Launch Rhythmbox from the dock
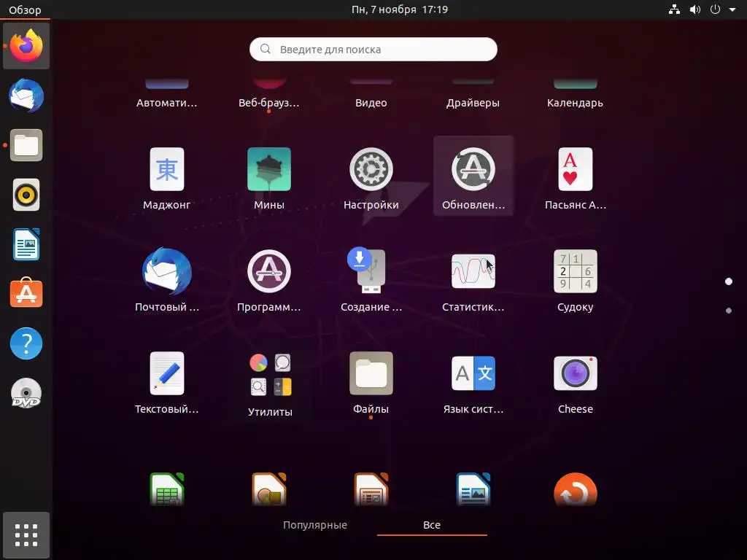The image size is (747, 560). [x=26, y=195]
